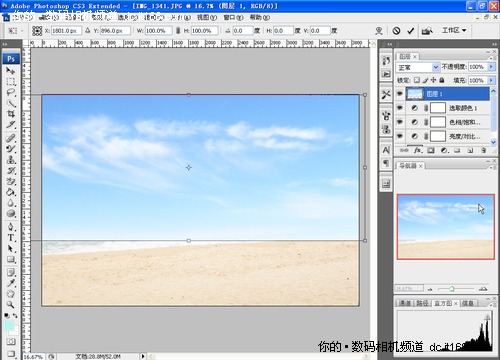
Task: Toggle lock image pixels brush icon
Action: pyautogui.click(x=425, y=80)
